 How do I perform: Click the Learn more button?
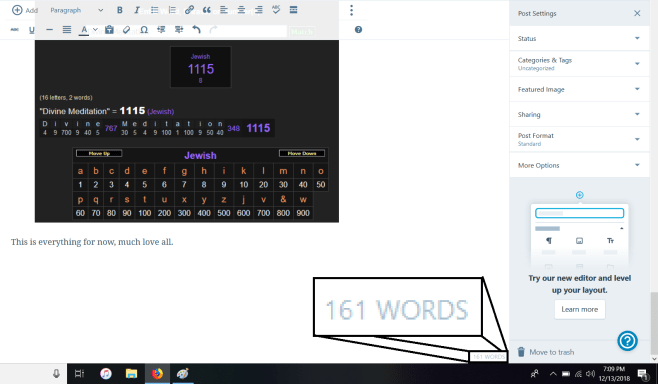point(580,310)
